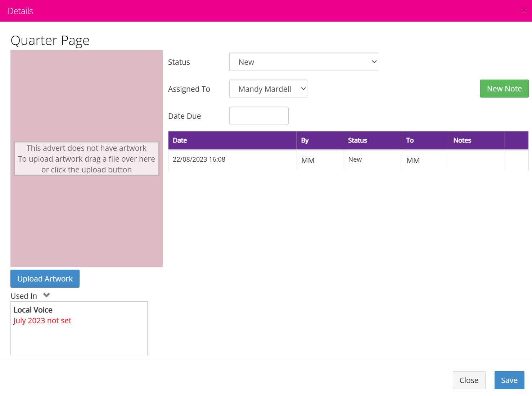Click the Quarter Page title

50,40
